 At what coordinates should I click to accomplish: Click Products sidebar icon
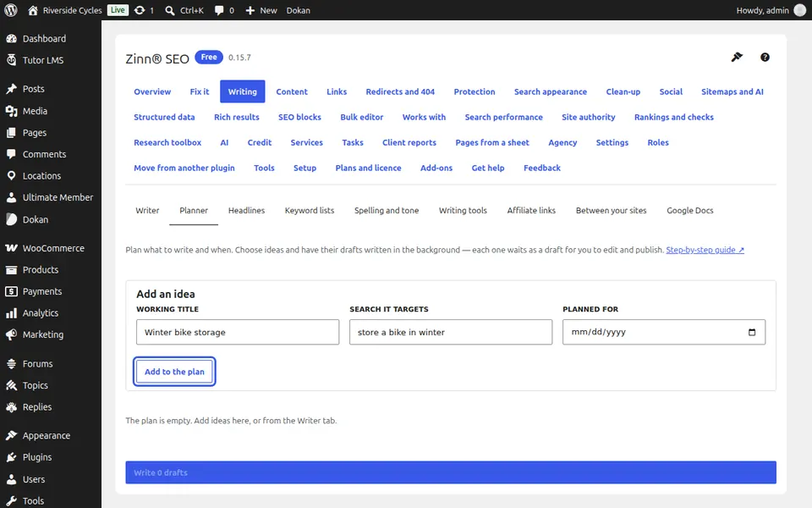(x=11, y=269)
